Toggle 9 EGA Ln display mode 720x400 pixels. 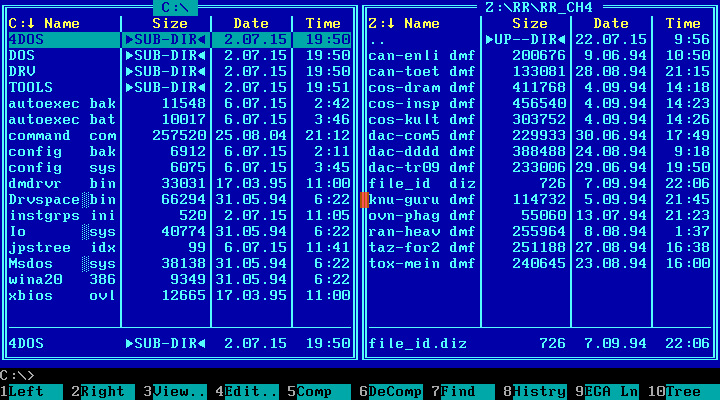point(607,392)
